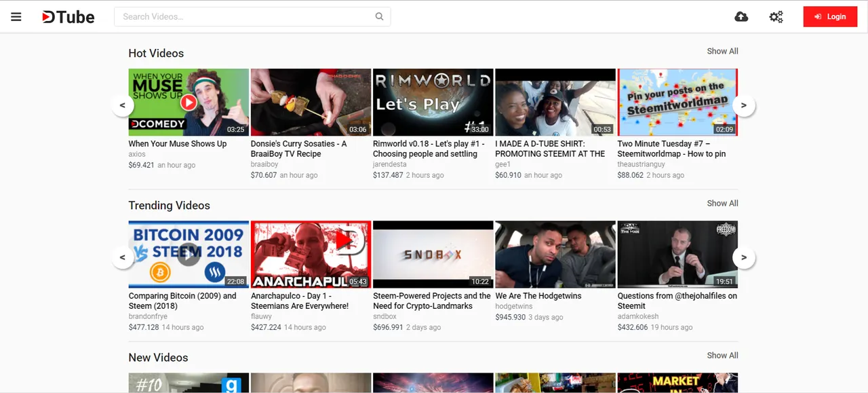Click title I MADE A D-TUBE SHIRT

(x=550, y=149)
